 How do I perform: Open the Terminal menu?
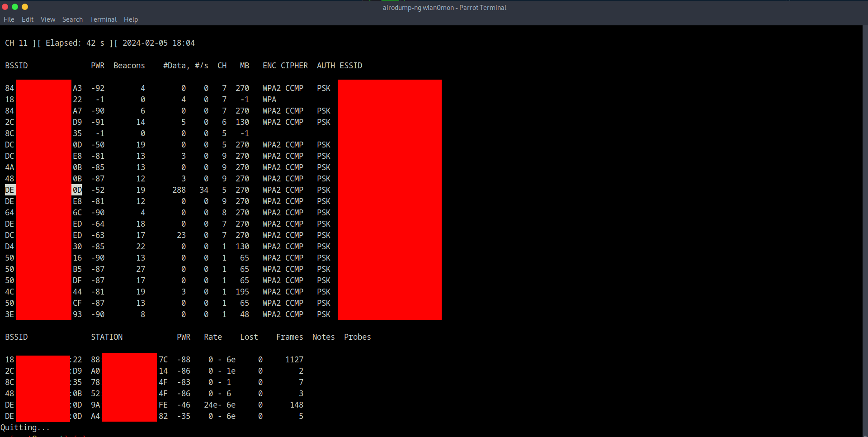(x=103, y=19)
